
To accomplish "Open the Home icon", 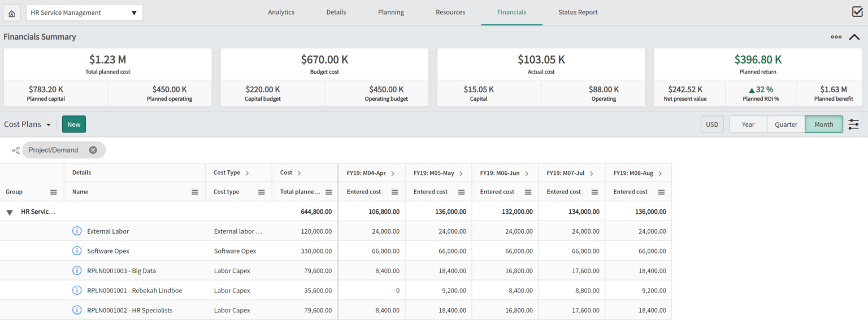I will (11, 12).
